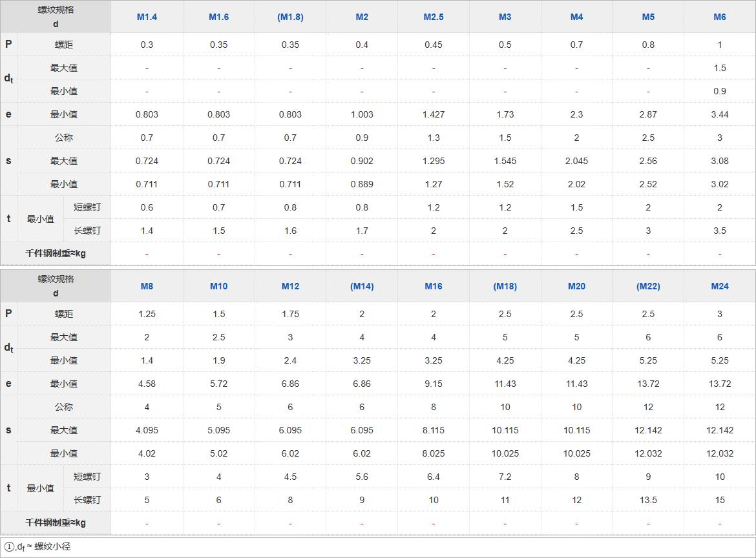Select the M5 column header link
This screenshot has width=756, height=558.
[648, 17]
